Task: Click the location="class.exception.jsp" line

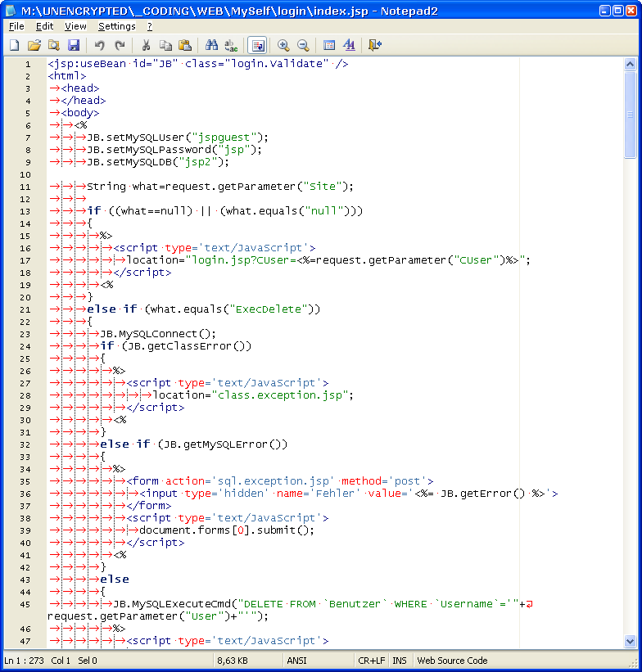Action: coord(253,395)
